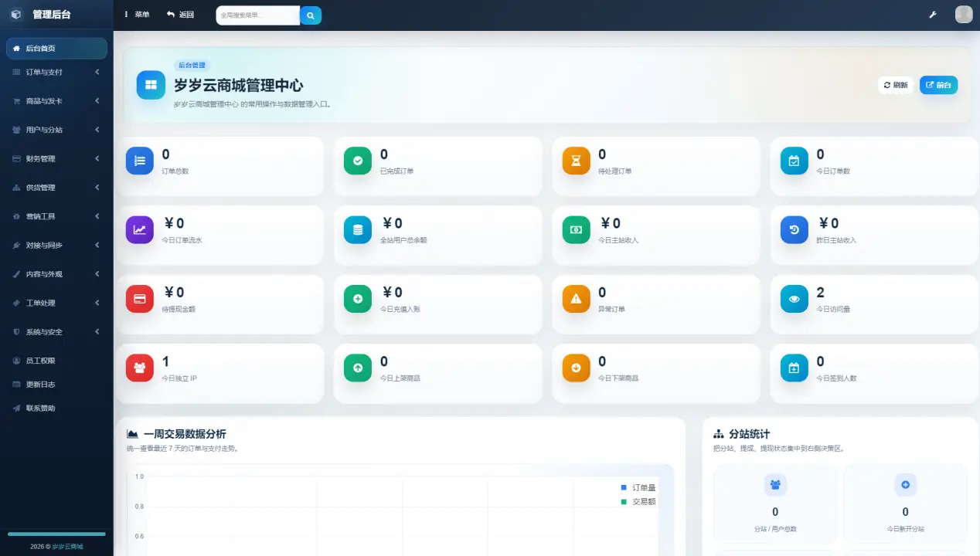The width and height of the screenshot is (980, 556).
Task: Expand the 用户与分站 sidebar chevron
Action: coord(97,130)
